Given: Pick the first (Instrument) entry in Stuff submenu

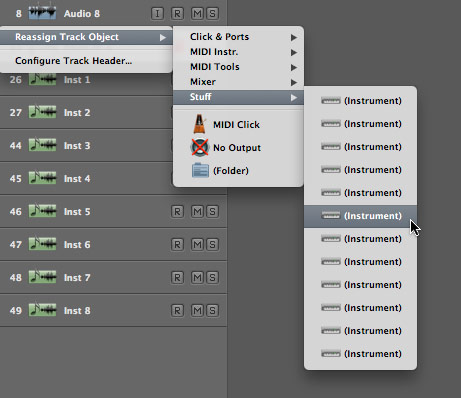Looking at the screenshot, I should [360, 101].
